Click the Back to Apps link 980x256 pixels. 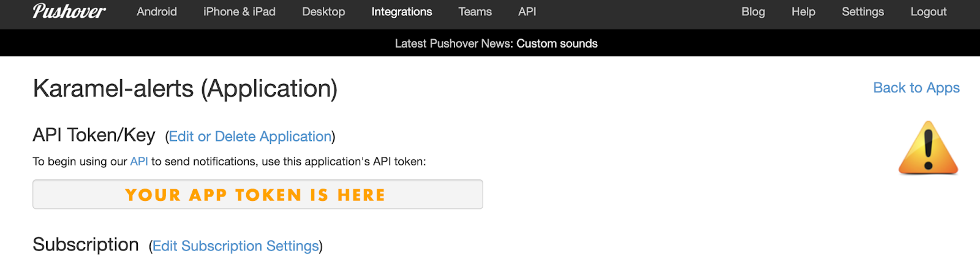(x=916, y=88)
